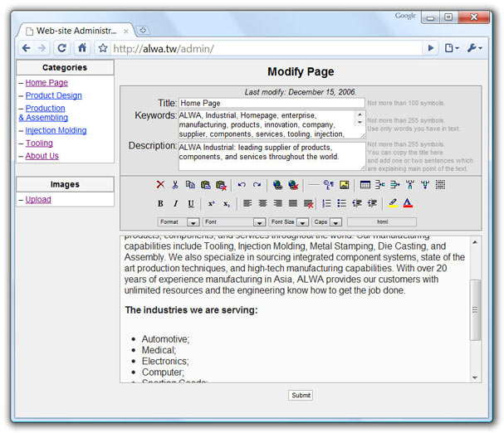Click the special character paragraph icon
The width and height of the screenshot is (504, 433).
(329, 185)
